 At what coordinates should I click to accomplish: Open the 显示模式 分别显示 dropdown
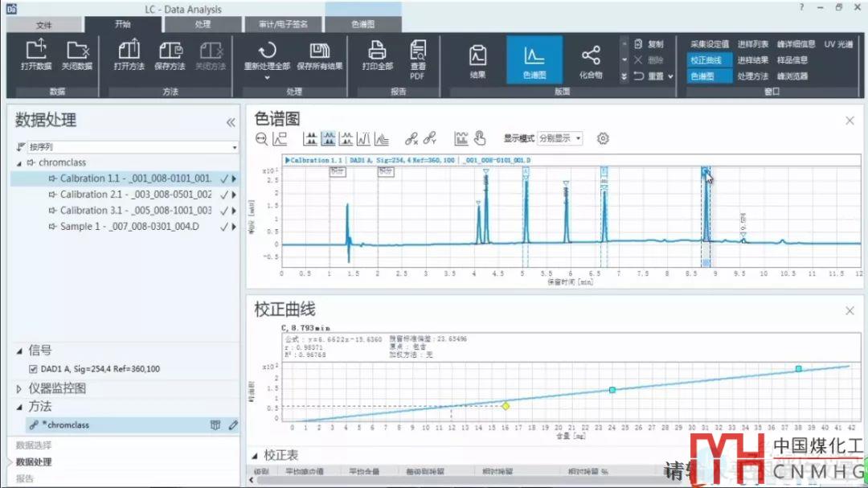click(560, 138)
